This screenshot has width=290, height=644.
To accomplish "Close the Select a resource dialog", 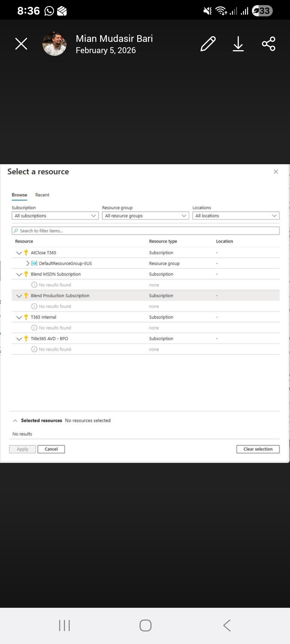I will pyautogui.click(x=276, y=172).
